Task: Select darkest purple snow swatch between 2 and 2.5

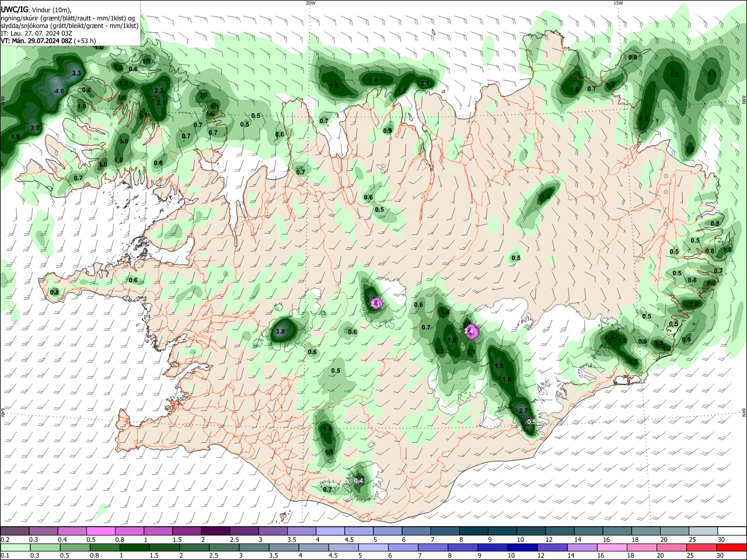Action: pyautogui.click(x=215, y=531)
